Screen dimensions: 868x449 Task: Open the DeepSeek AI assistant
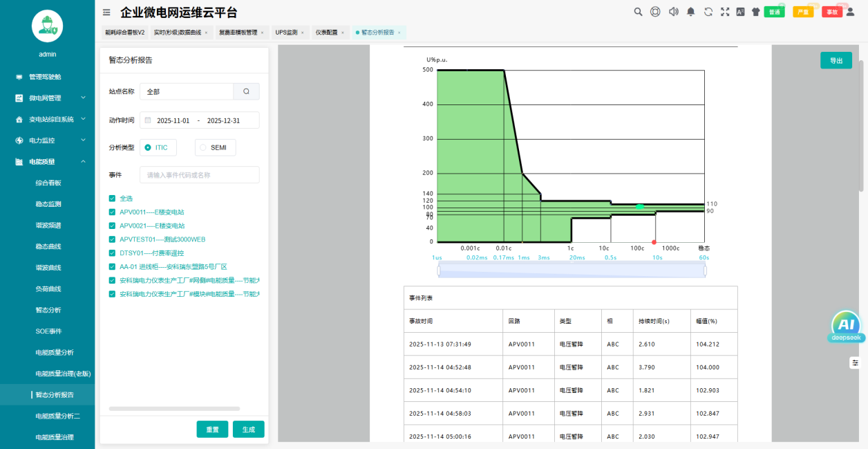(x=846, y=327)
